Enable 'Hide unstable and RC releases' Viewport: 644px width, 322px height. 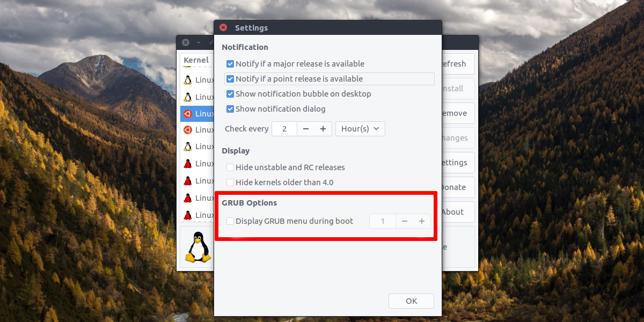pyautogui.click(x=230, y=167)
